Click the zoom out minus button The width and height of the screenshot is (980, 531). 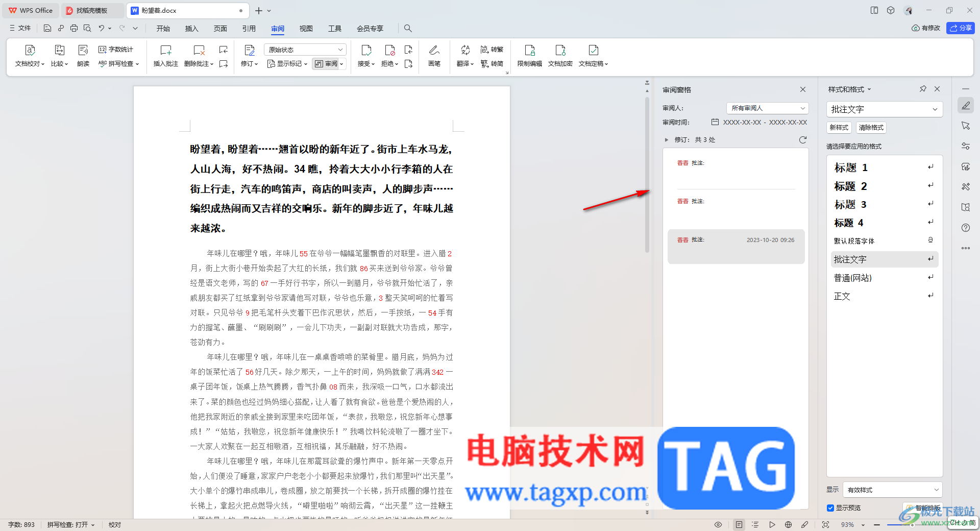(x=877, y=524)
